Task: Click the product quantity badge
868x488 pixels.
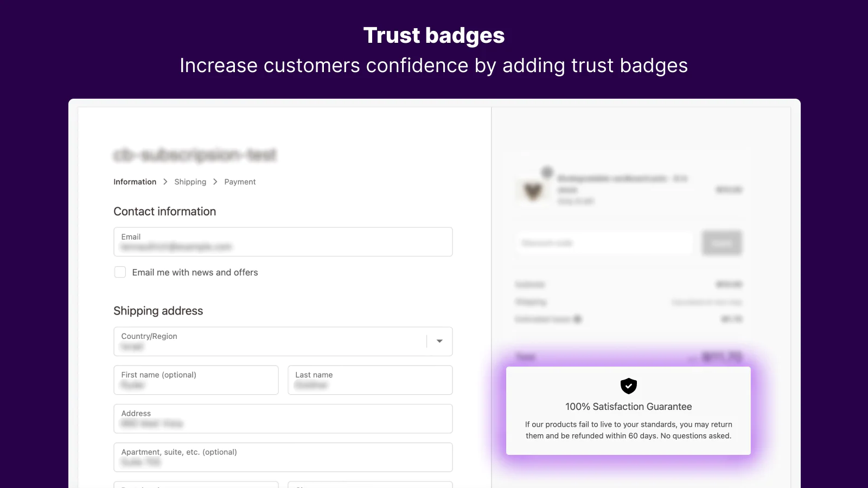Action: [547, 172]
